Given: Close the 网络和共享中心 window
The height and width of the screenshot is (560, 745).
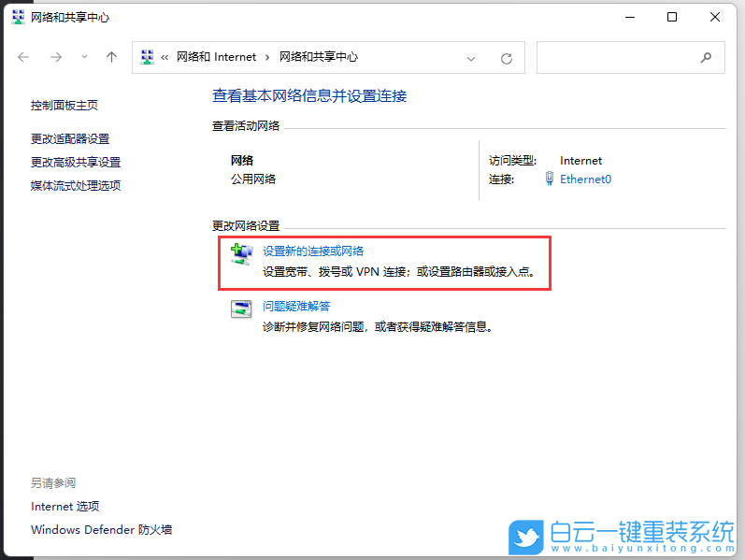Looking at the screenshot, I should (x=714, y=17).
